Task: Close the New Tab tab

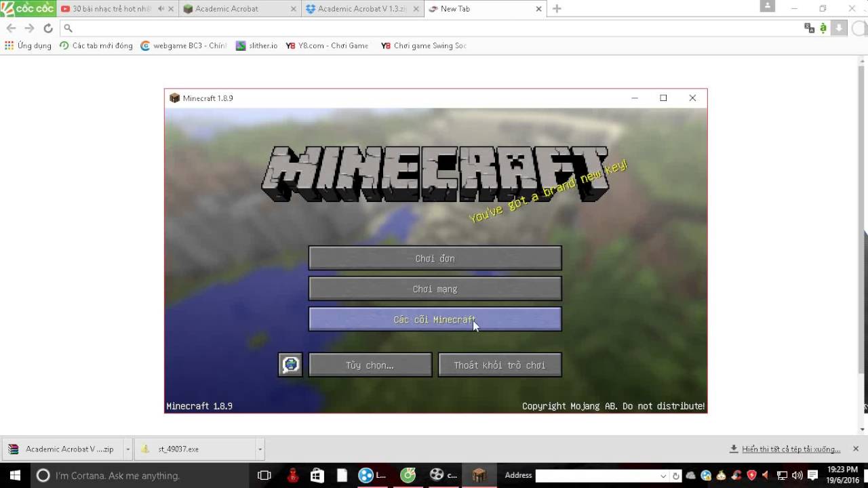Action: (539, 9)
